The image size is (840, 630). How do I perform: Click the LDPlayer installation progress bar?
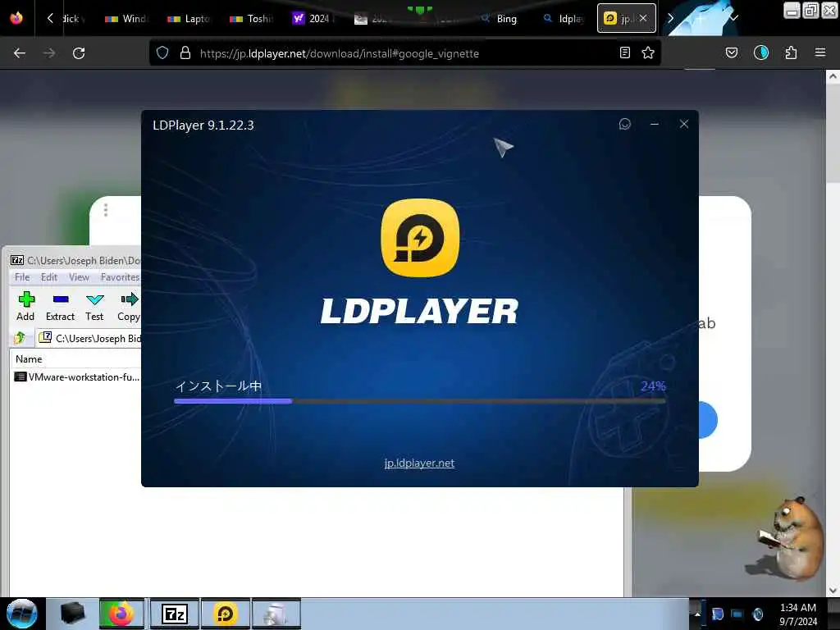coord(419,400)
